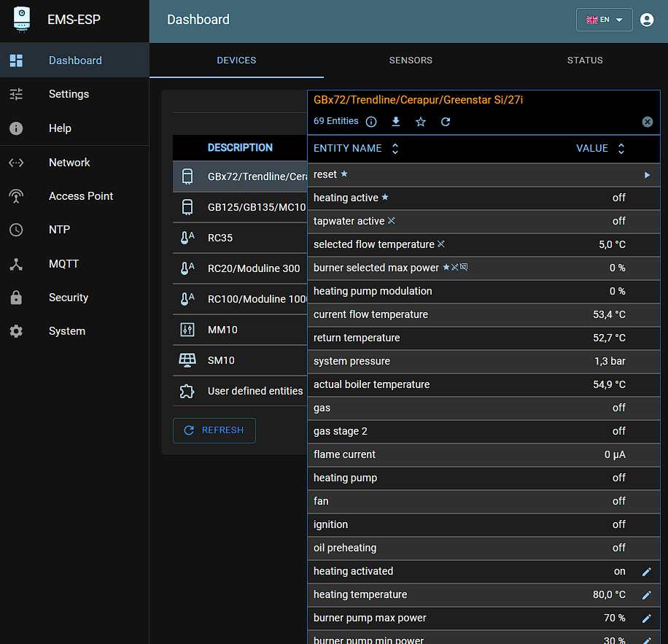Click the download entities icon
Image resolution: width=668 pixels, height=644 pixels.
pos(396,122)
